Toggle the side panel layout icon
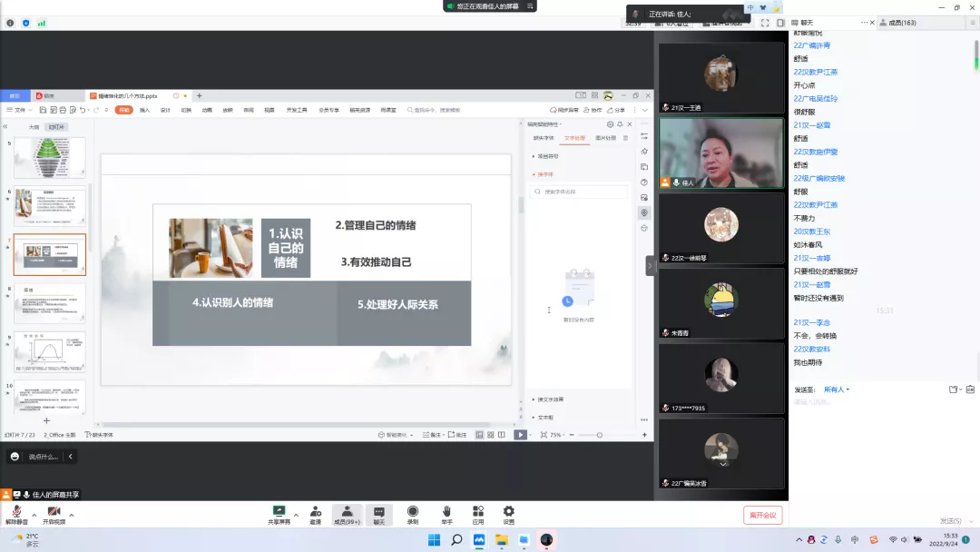 click(x=779, y=23)
